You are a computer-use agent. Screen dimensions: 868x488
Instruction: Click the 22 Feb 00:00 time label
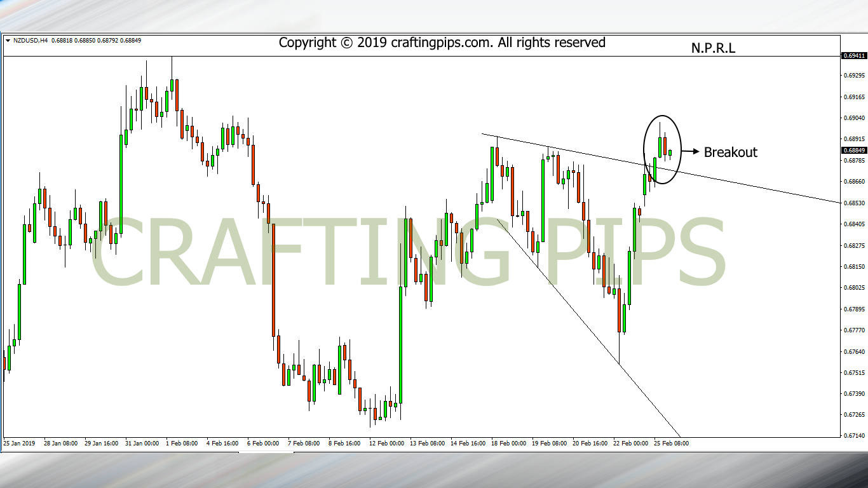click(630, 443)
